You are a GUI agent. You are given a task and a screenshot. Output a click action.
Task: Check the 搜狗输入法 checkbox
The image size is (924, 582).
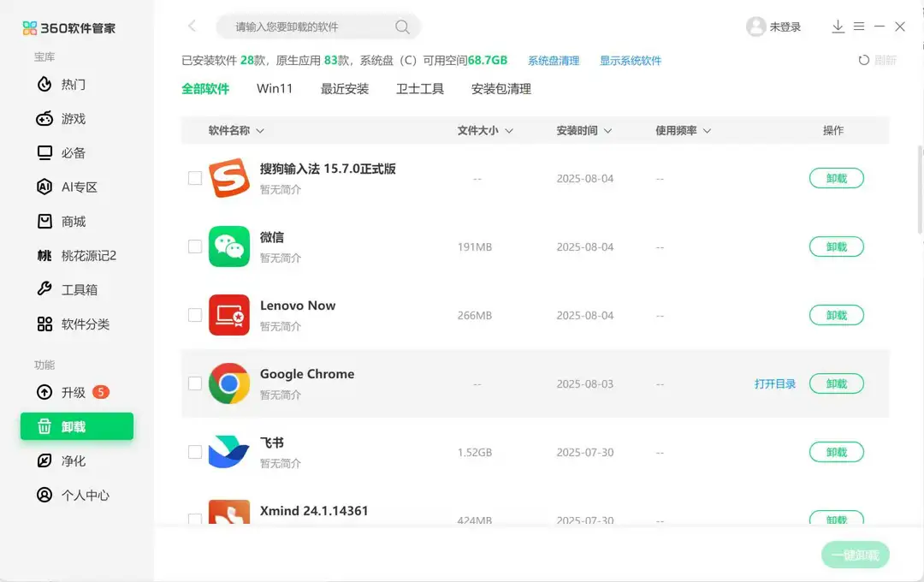tap(195, 178)
